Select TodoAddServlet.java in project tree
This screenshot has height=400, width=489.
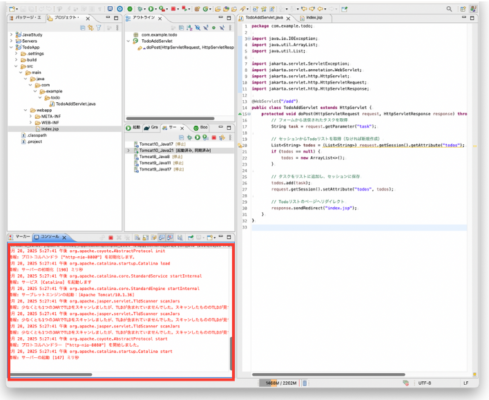coord(73,104)
